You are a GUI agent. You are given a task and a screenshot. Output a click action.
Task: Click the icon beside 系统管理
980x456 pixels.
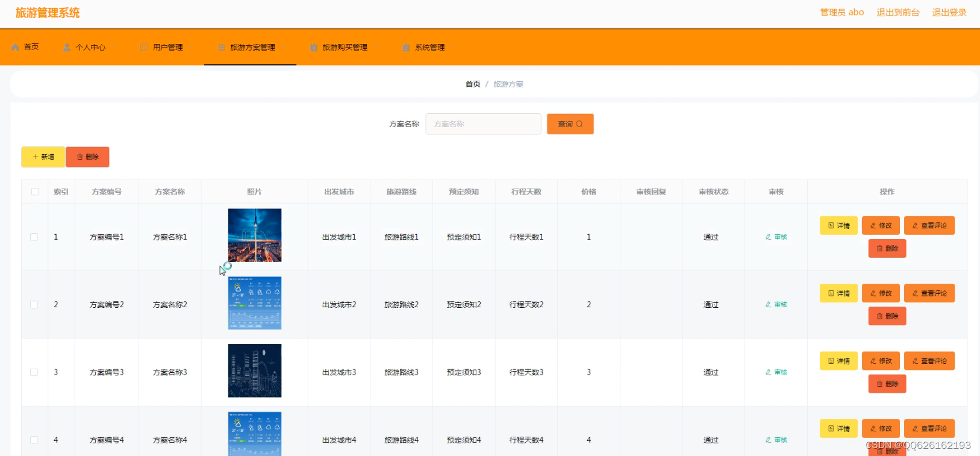pyautogui.click(x=406, y=47)
